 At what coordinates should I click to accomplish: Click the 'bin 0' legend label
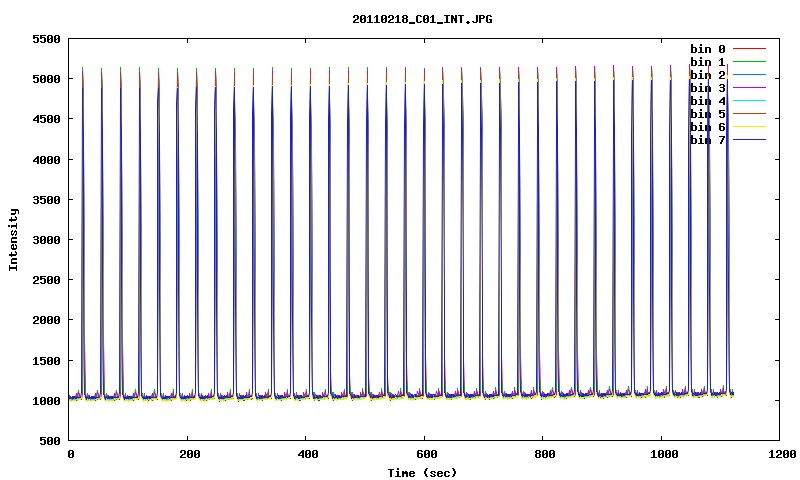coord(708,49)
